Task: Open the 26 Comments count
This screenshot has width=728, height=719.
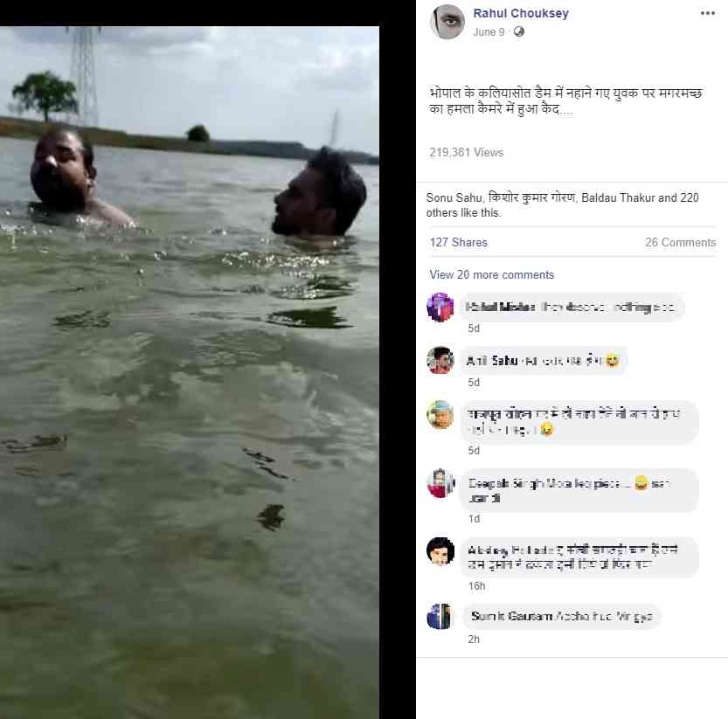Action: coord(680,242)
